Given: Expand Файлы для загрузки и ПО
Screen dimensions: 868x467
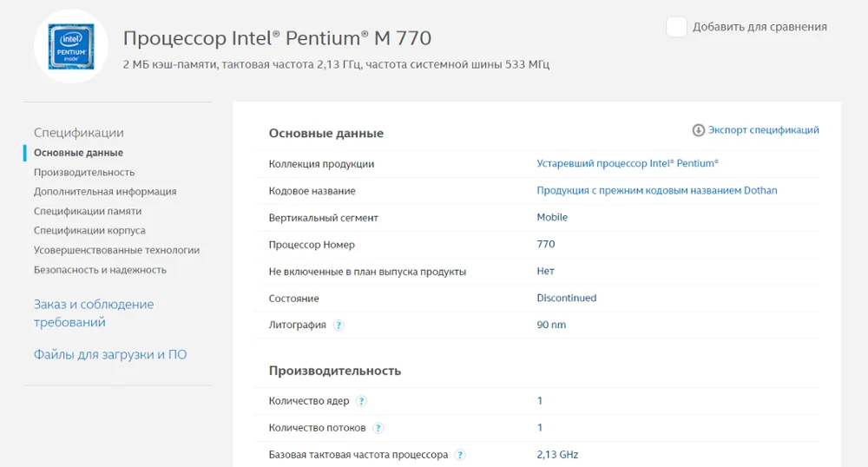Looking at the screenshot, I should (110, 354).
